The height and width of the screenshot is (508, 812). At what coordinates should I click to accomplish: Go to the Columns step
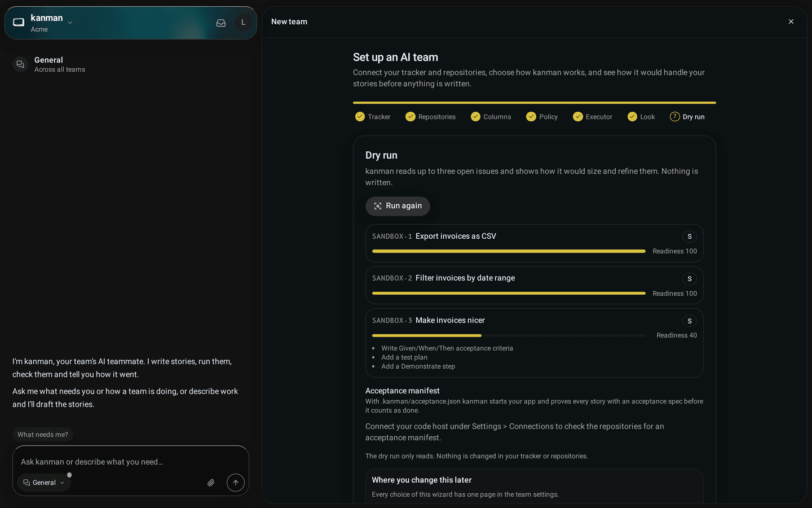491,117
